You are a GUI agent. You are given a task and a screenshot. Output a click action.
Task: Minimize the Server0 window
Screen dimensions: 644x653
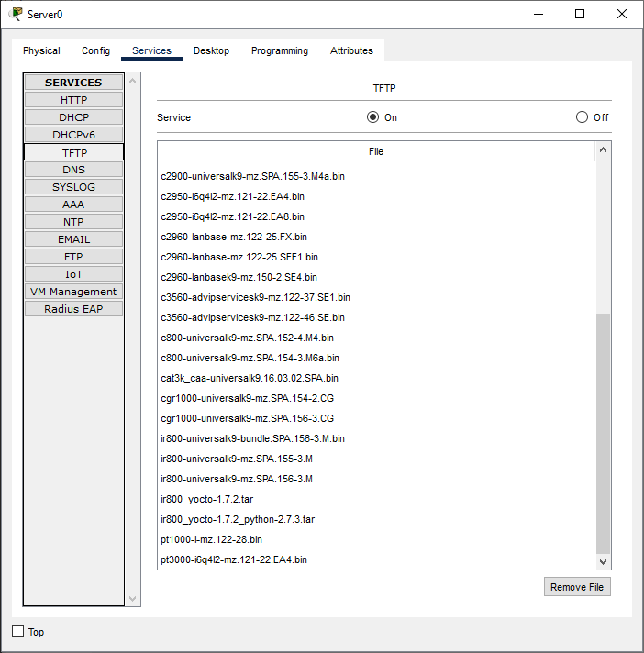click(539, 14)
